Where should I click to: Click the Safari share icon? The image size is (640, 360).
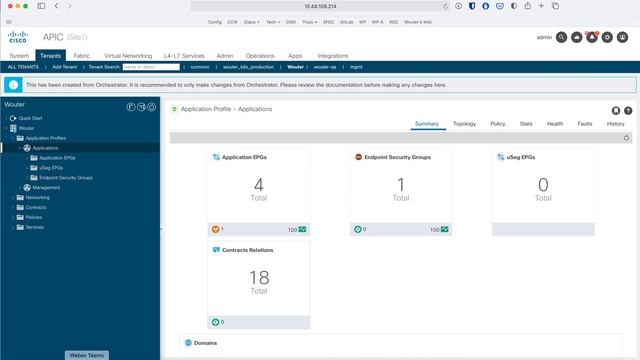pos(528,6)
